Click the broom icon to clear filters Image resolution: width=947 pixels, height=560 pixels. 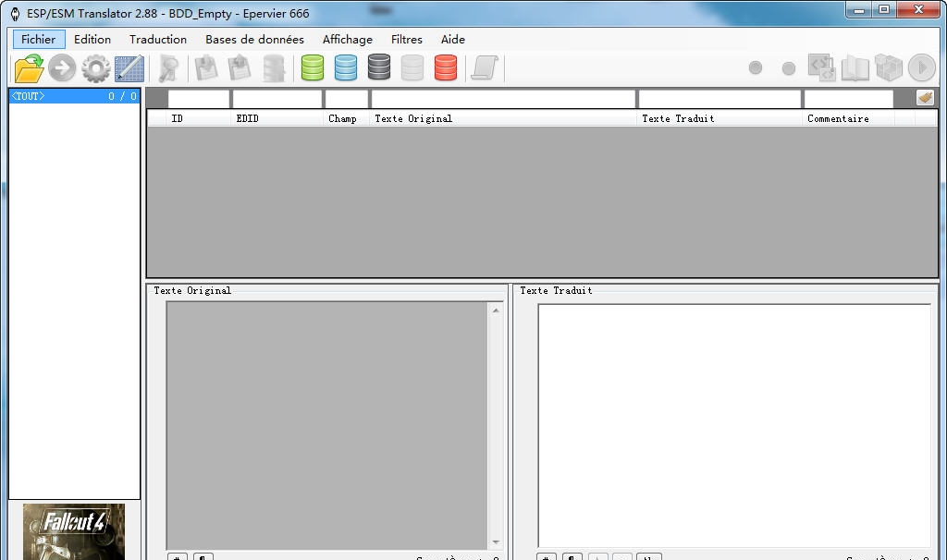(x=925, y=98)
